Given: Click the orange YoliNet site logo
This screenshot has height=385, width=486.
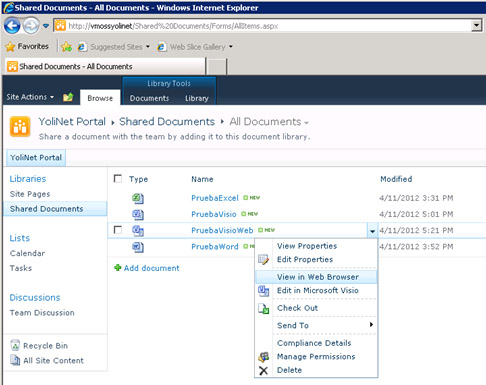Looking at the screenshot, I should [20, 127].
